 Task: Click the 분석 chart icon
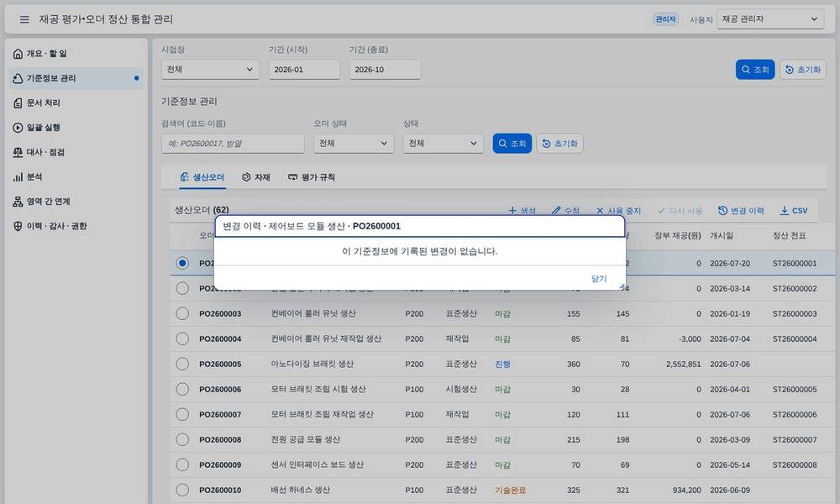(18, 176)
